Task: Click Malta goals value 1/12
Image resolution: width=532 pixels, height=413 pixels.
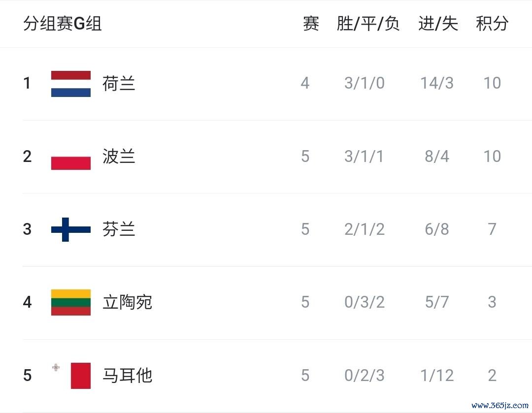Action: [437, 376]
